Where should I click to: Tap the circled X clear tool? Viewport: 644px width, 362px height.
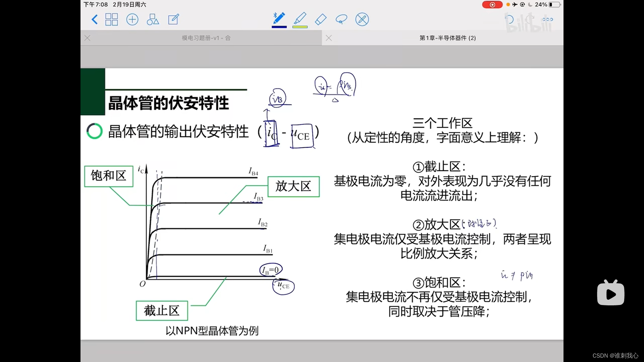(x=362, y=19)
